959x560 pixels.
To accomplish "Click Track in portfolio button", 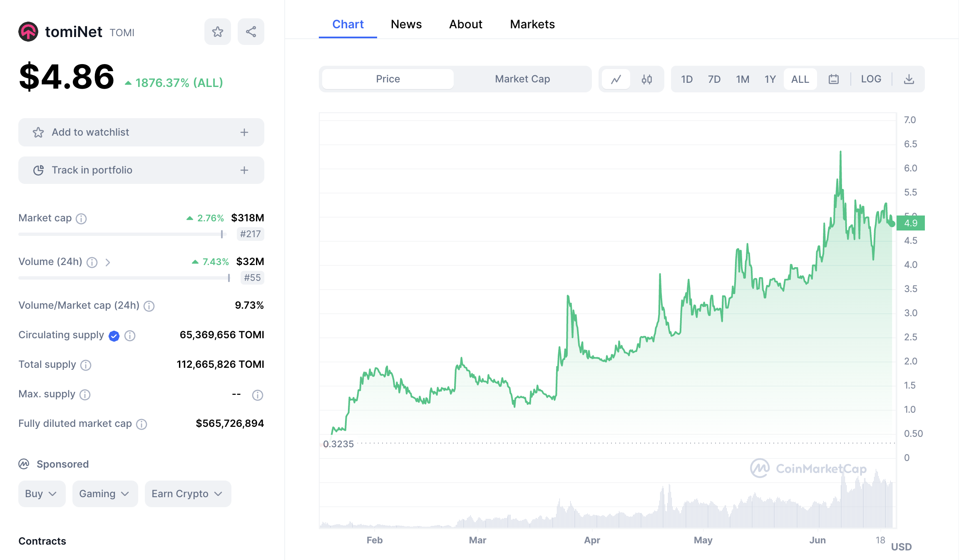I will [x=141, y=170].
